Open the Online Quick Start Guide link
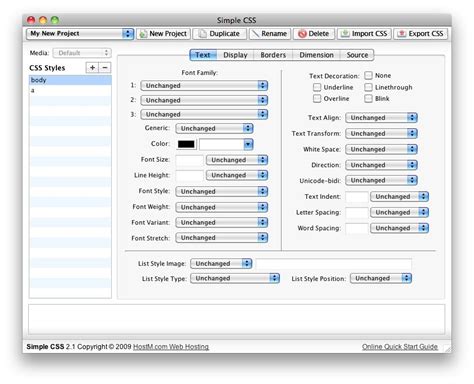Screen dimensions: 474x384 pos(400,347)
